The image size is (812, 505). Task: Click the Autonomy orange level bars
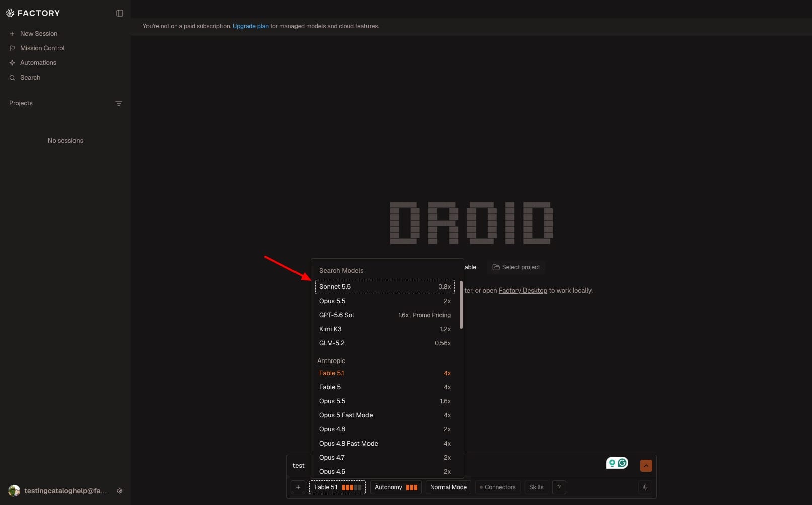[x=412, y=487]
